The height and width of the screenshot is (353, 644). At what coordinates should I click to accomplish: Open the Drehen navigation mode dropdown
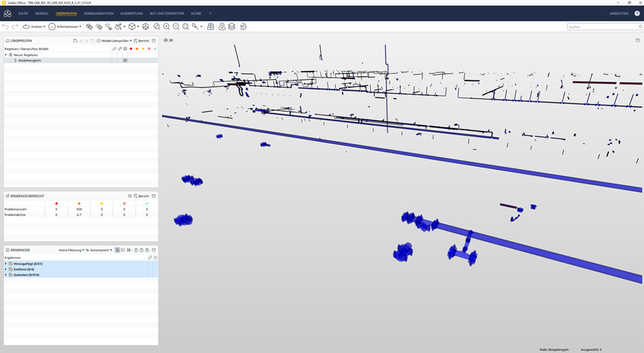tap(33, 27)
